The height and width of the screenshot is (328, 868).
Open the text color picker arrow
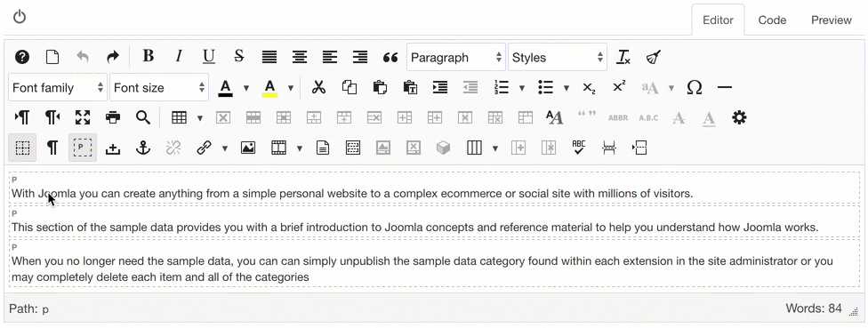246,87
